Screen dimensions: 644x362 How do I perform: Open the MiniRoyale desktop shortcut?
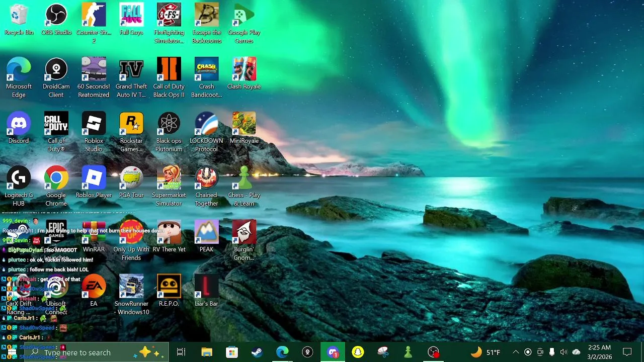[x=244, y=128]
